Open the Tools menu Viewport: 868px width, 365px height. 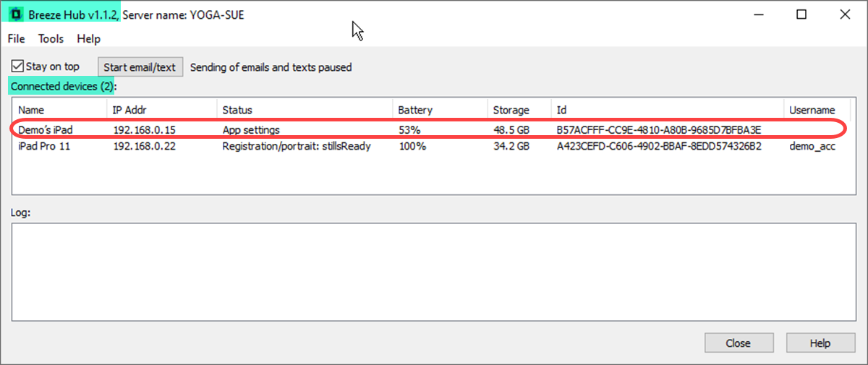[x=51, y=39]
